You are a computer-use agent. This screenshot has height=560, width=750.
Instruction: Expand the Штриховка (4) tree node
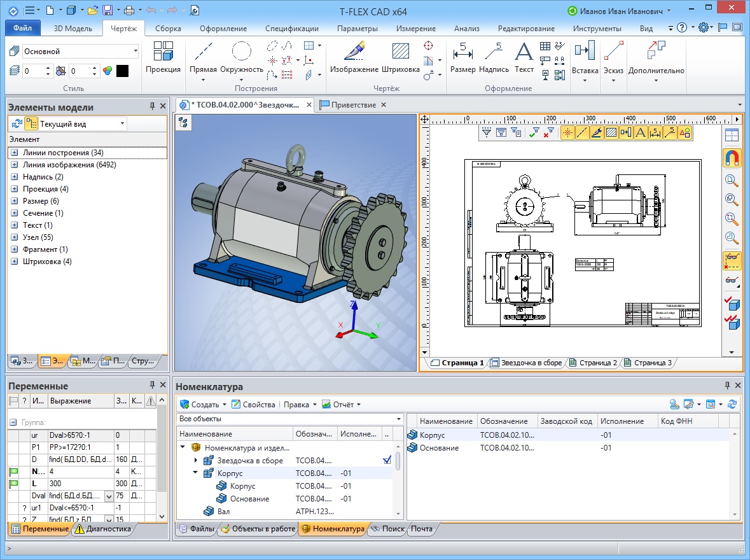tap(15, 262)
